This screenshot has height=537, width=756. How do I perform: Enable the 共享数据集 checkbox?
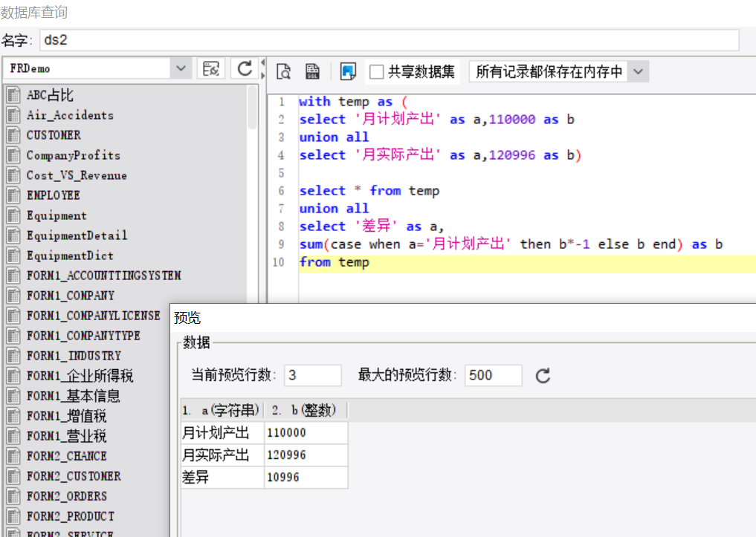pyautogui.click(x=376, y=72)
